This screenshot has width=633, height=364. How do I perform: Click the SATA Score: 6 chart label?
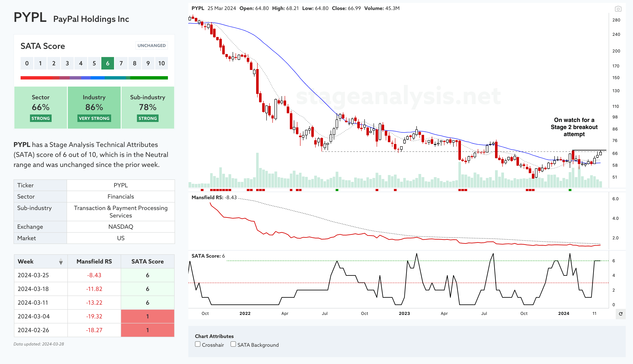(208, 256)
